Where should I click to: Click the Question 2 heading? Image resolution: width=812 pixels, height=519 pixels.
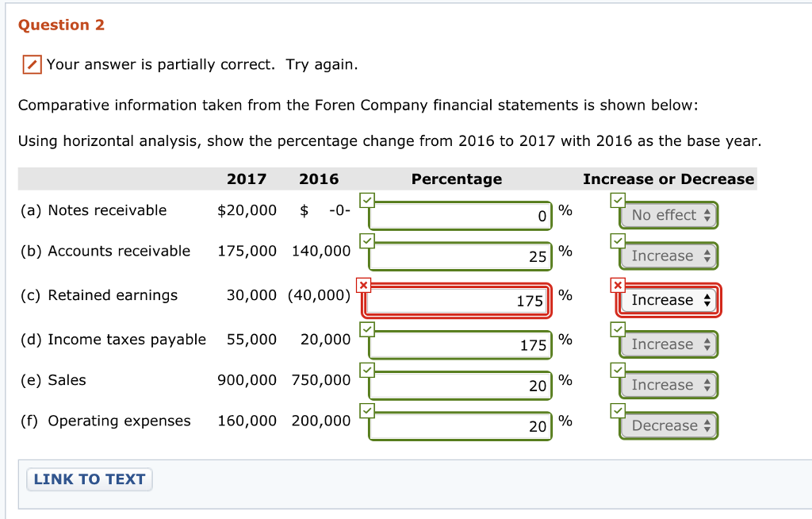pos(61,25)
